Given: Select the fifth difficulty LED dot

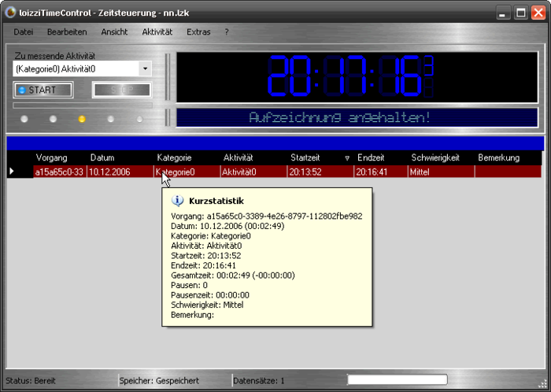Looking at the screenshot, I should [x=139, y=119].
